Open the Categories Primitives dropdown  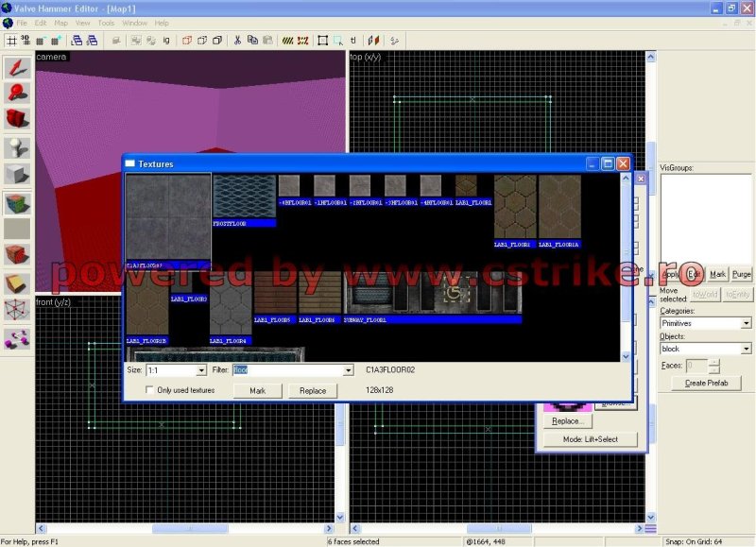[x=746, y=323]
